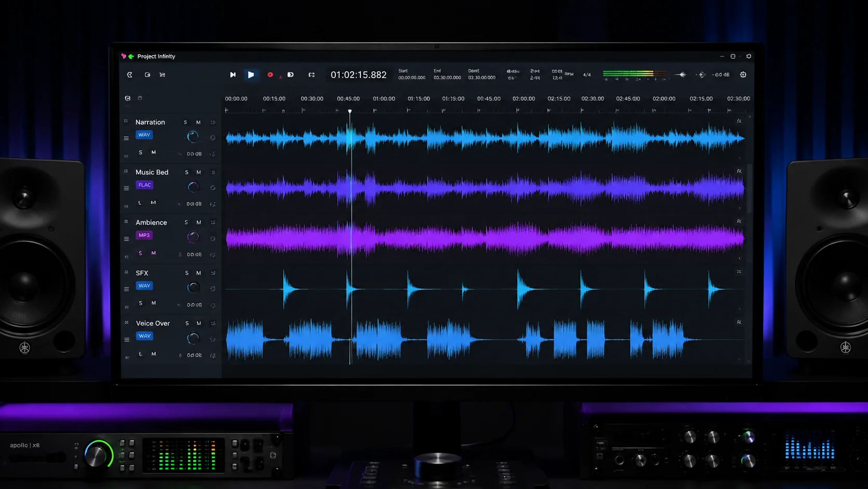The height and width of the screenshot is (489, 868).
Task: Open FX for the Music Bed track lane
Action: (739, 171)
